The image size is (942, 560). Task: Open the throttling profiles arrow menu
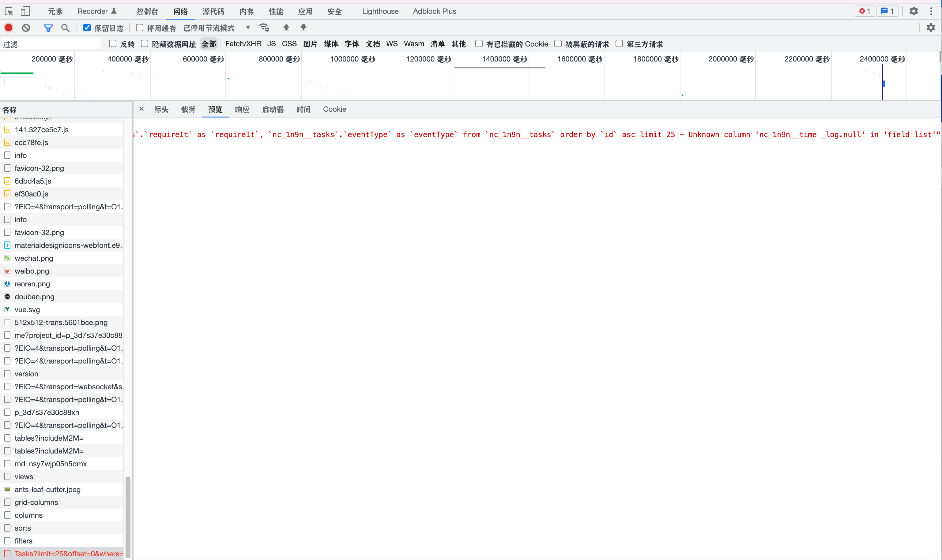tap(248, 28)
